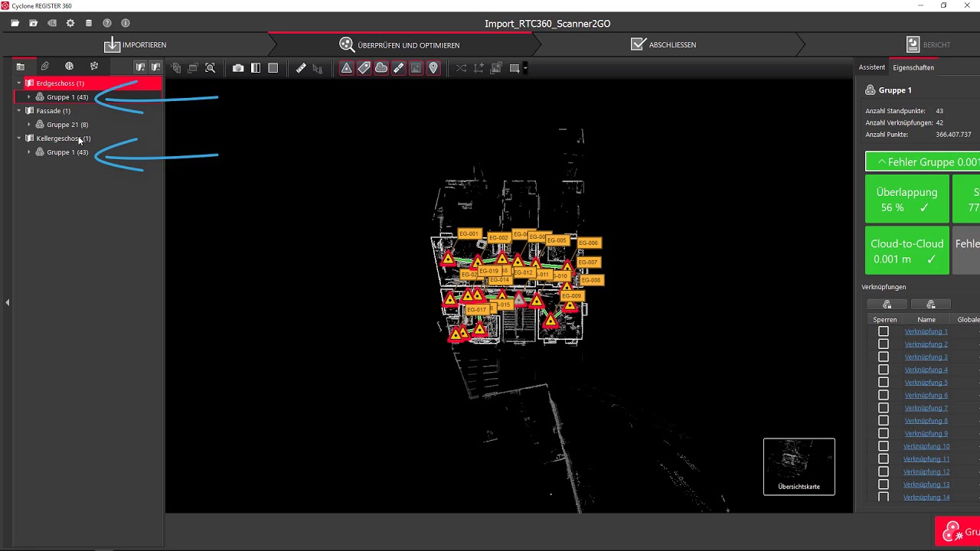Expand Gruppe 1 under Erdgeschoss
Screen dimensions: 980x551
(x=29, y=97)
